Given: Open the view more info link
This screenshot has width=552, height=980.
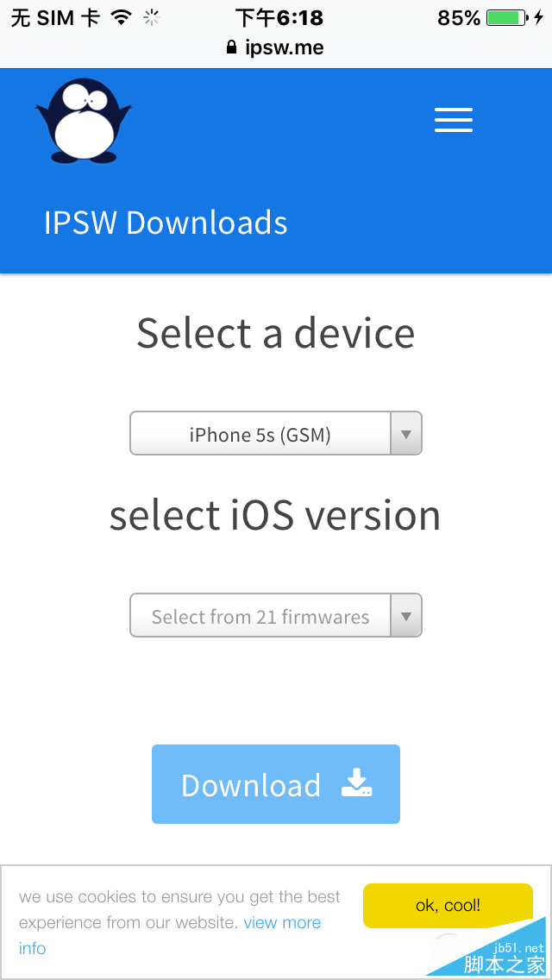Looking at the screenshot, I should (170, 935).
